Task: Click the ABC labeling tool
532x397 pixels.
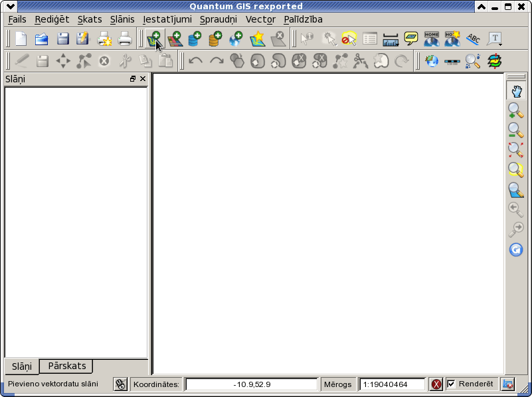Action: click(x=474, y=39)
